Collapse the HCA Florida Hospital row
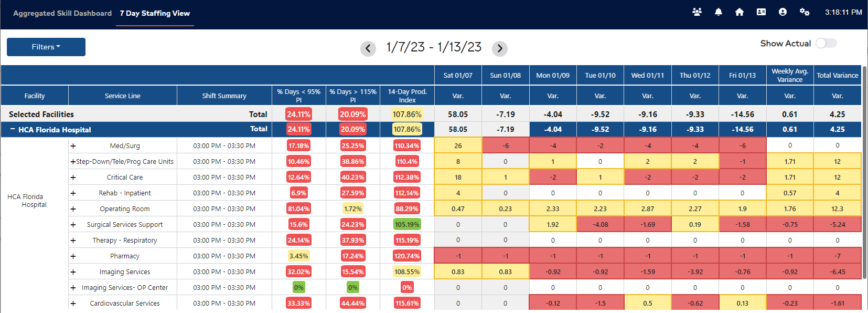868x313 pixels. pos(12,129)
